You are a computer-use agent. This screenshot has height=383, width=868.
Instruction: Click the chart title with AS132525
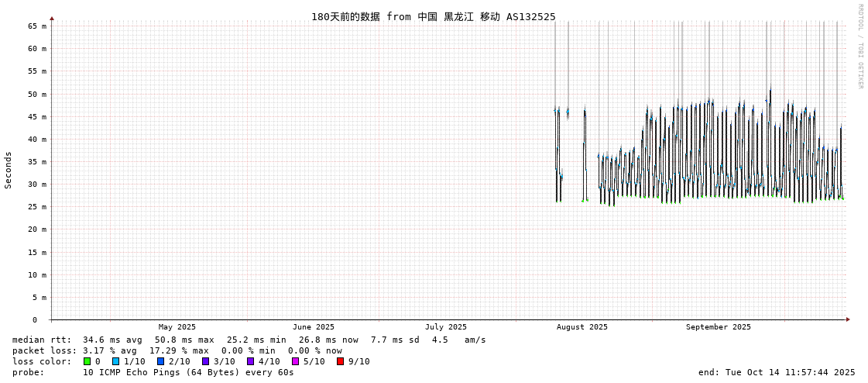[433, 16]
